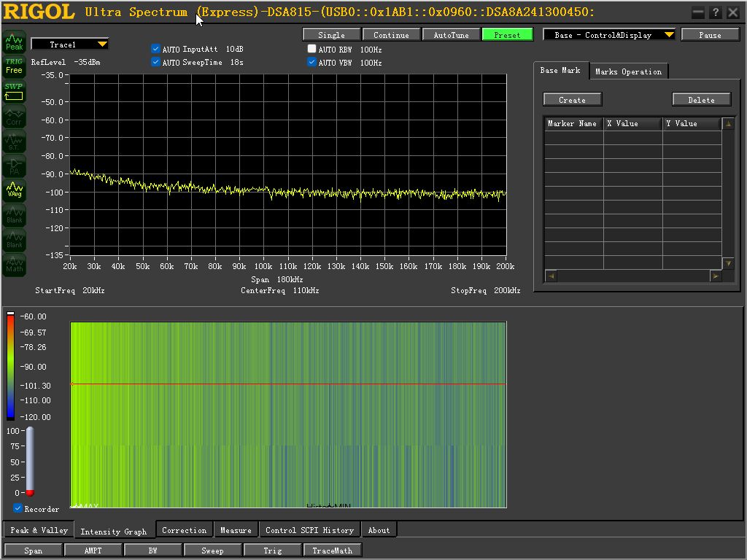Toggle the SWP sweep mode icon
Screen dimensions: 747x560
pyautogui.click(x=15, y=91)
